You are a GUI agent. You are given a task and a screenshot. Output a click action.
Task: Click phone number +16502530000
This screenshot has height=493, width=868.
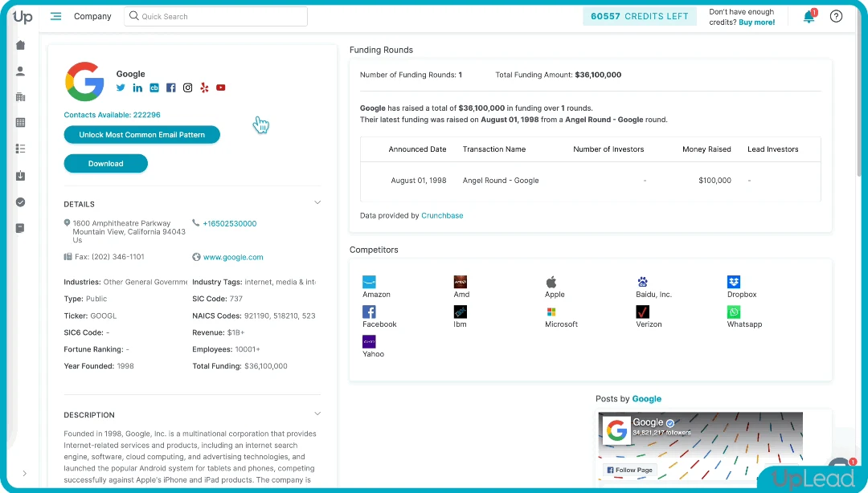(x=230, y=223)
